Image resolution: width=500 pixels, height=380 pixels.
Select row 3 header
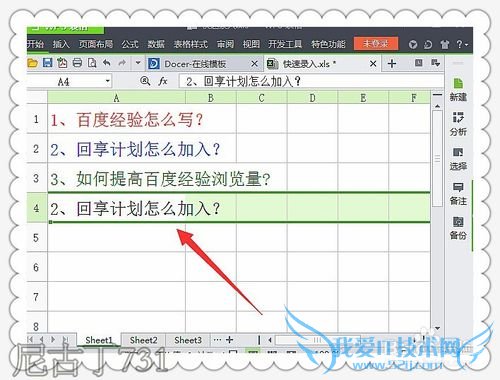[37, 178]
